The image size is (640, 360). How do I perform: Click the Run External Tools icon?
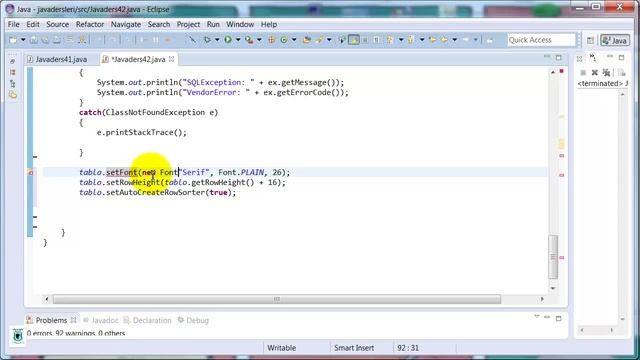249,40
